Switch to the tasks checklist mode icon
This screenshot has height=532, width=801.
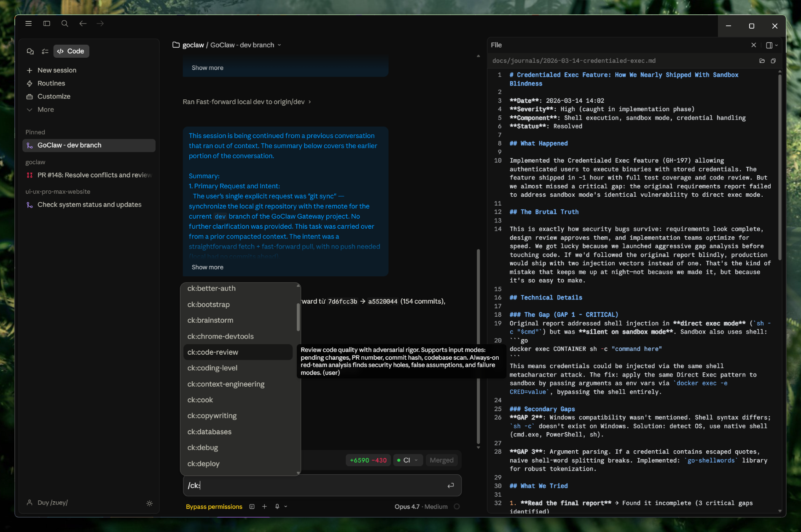coord(45,51)
